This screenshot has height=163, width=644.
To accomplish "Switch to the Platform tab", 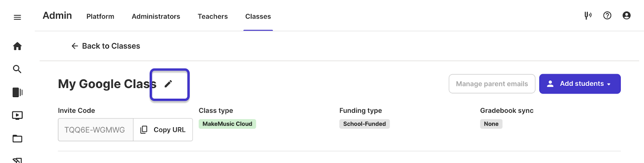I will tap(100, 16).
